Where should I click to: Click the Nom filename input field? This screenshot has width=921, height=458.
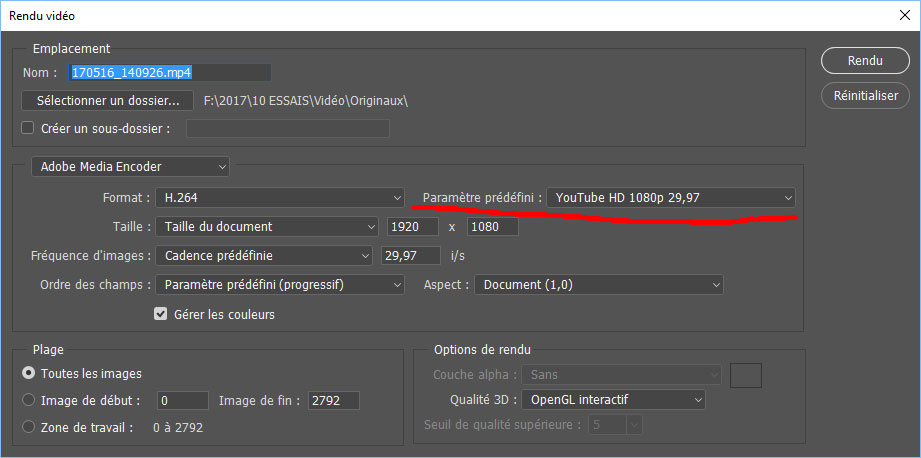(x=169, y=73)
